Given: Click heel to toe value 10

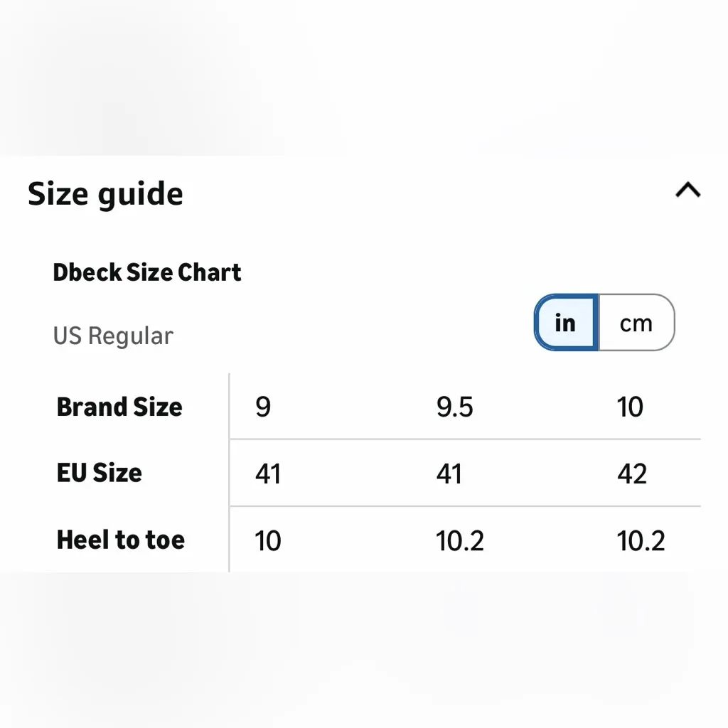Looking at the screenshot, I should 268,541.
